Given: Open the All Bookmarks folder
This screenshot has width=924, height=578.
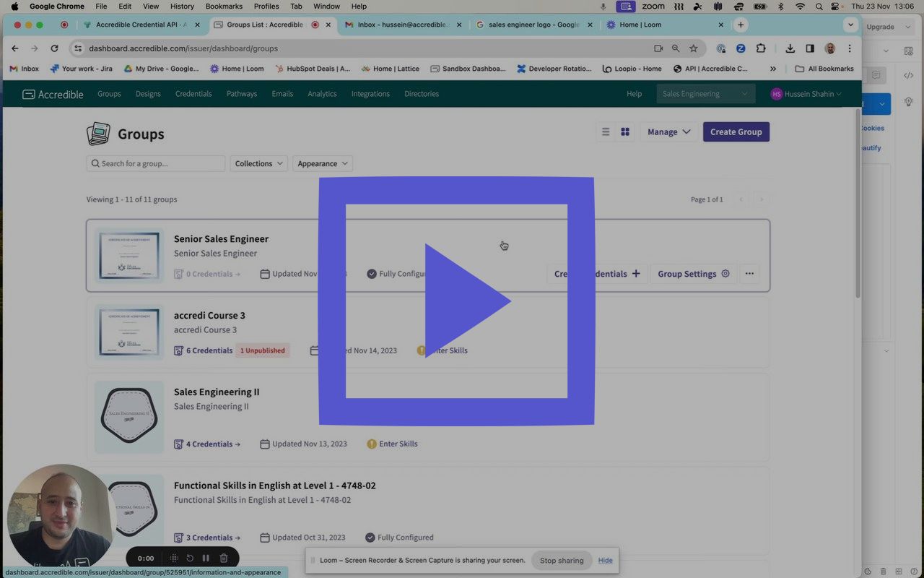Looking at the screenshot, I should [x=824, y=69].
